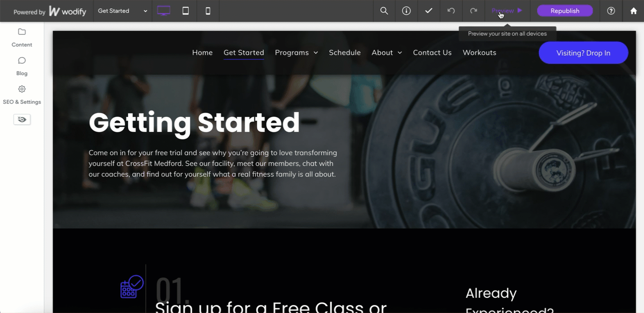Toggle the eye visibility button in sidebar
Image resolution: width=644 pixels, height=313 pixels.
[x=22, y=119]
